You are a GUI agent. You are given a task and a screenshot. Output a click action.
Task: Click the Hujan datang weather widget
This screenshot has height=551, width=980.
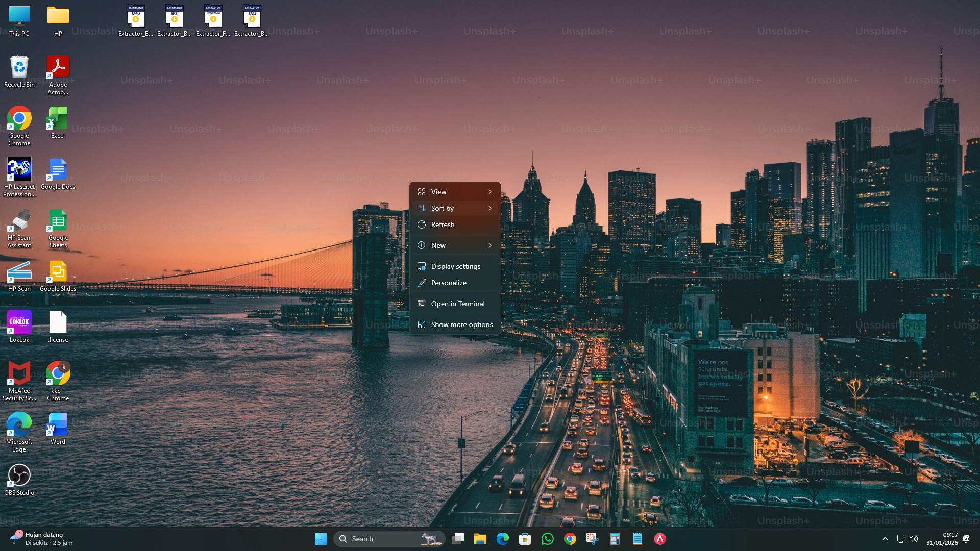point(41,538)
